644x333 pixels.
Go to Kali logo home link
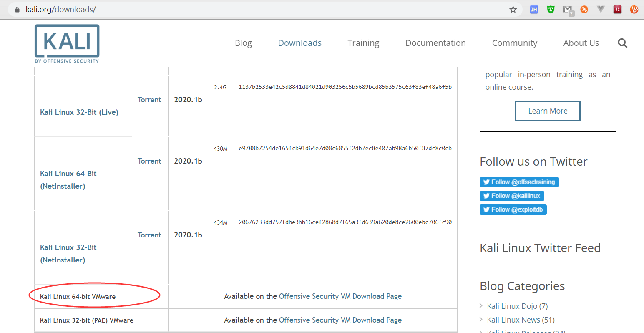(x=67, y=43)
